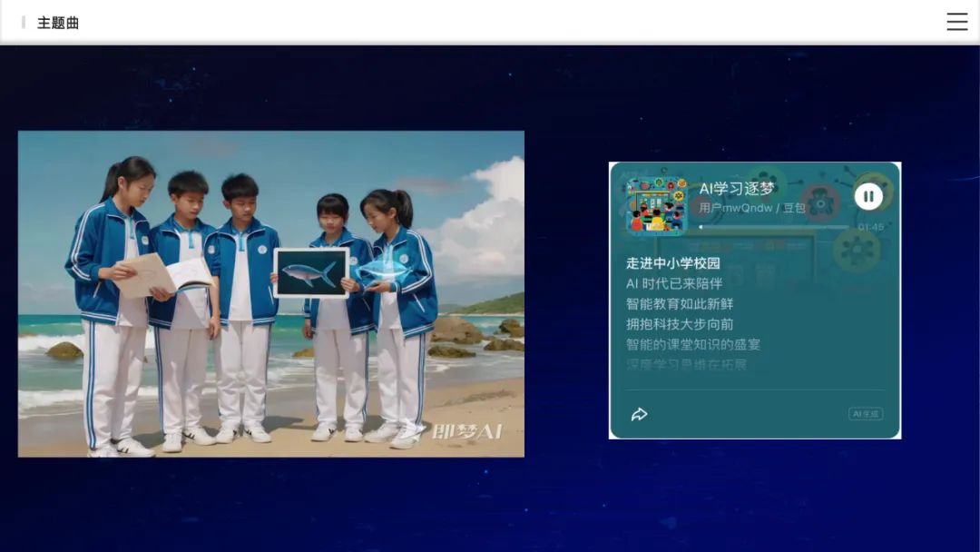Toggle playback with the circular pause button
This screenshot has width=980, height=552.
point(868,195)
